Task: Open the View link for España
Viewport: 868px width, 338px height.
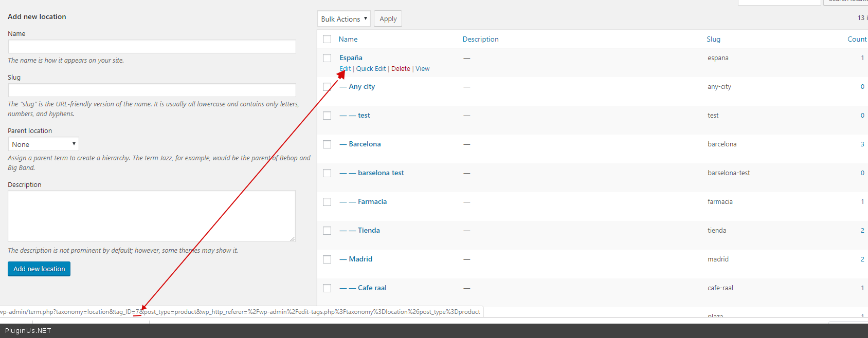Action: 423,69
